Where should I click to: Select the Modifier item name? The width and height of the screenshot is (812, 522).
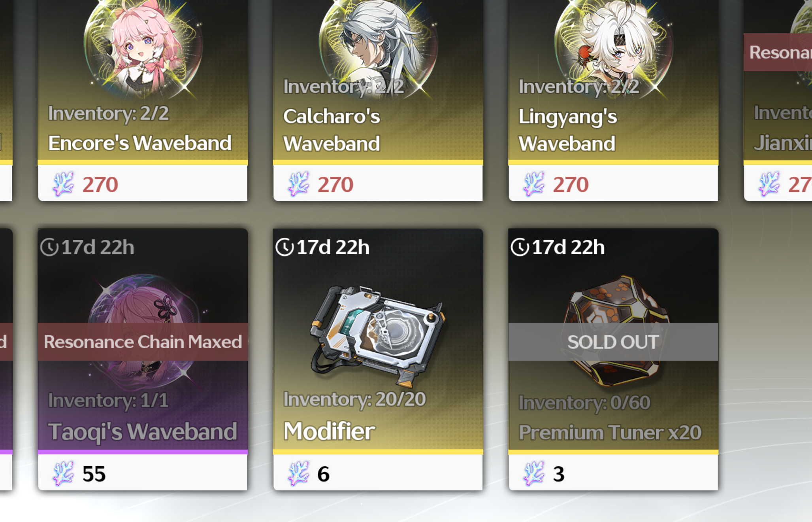329,431
